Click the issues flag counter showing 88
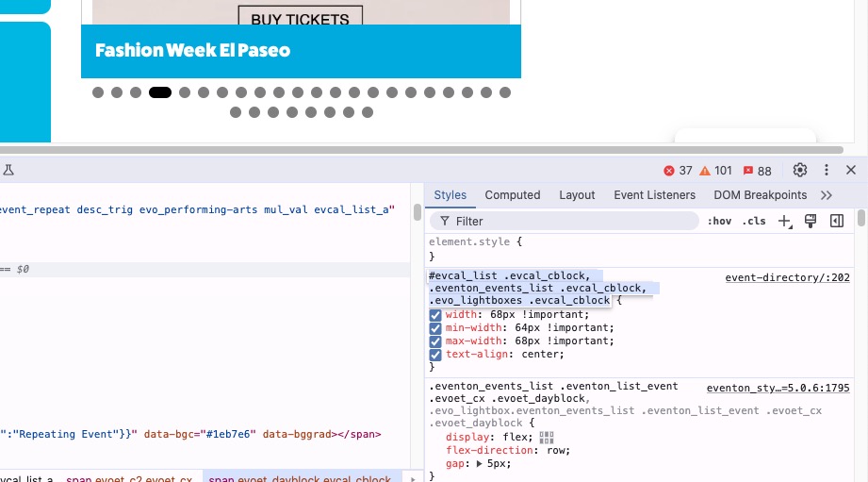Screen dimensions: 868x482 (x=748, y=171)
